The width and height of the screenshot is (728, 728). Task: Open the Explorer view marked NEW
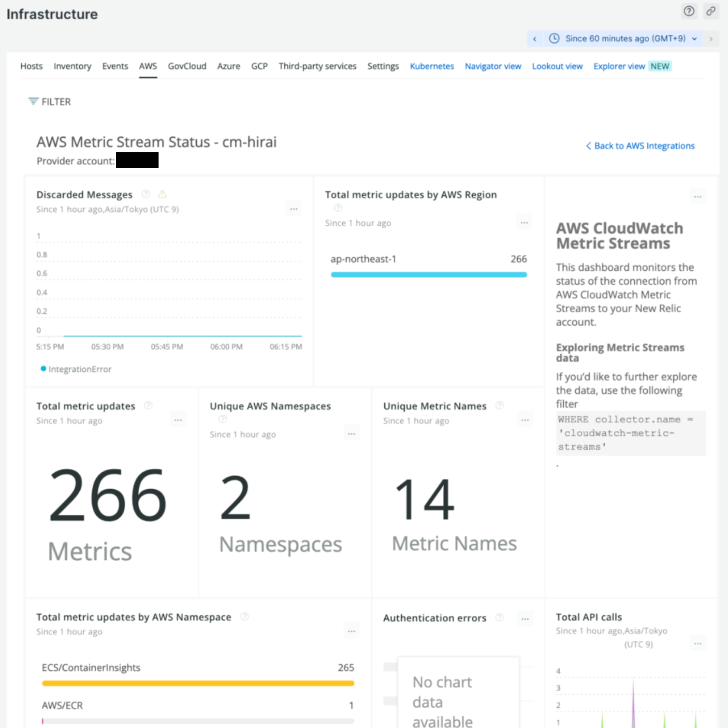pyautogui.click(x=619, y=66)
